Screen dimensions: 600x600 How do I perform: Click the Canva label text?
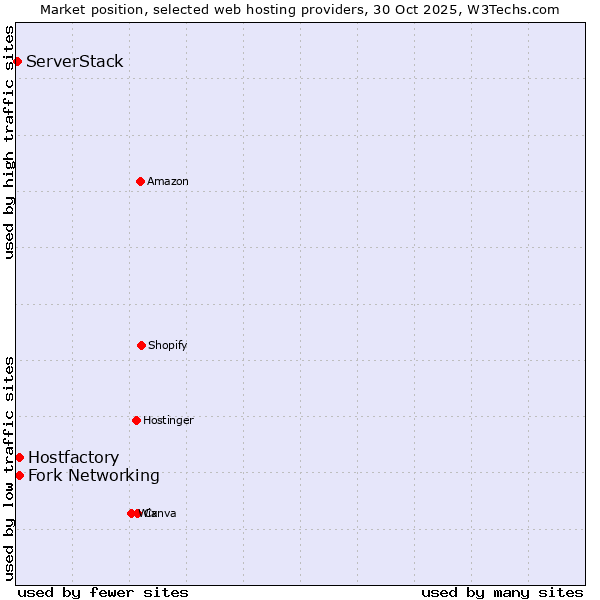162,513
